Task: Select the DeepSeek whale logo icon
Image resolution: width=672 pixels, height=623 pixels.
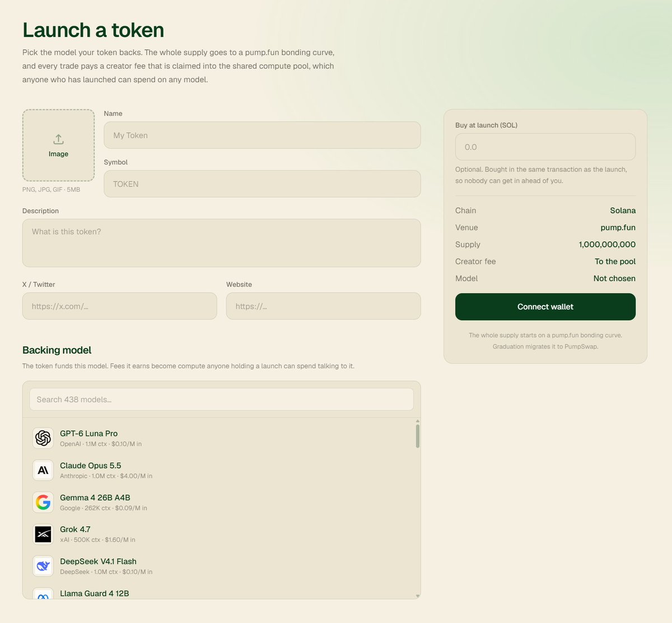Action: (43, 566)
